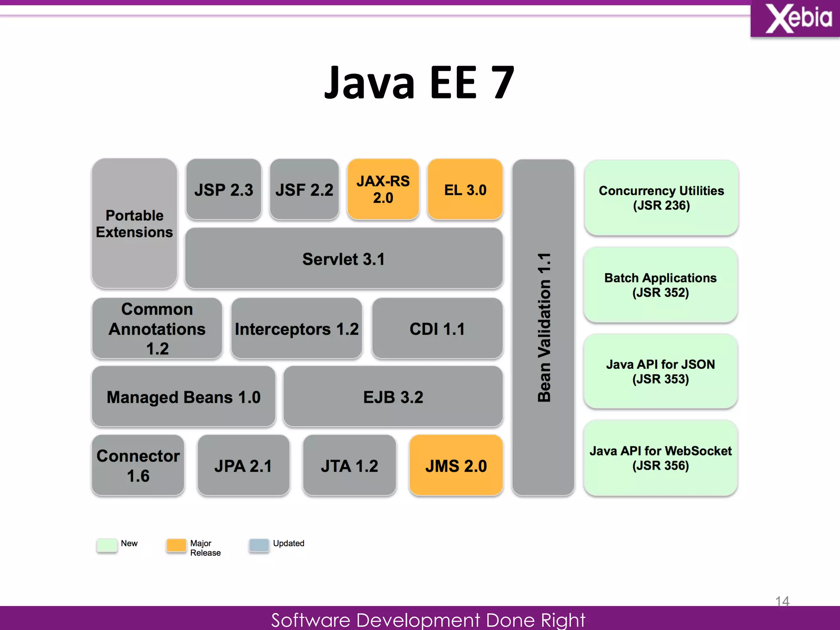Select the orange JMS 2.0 block

pos(456,466)
